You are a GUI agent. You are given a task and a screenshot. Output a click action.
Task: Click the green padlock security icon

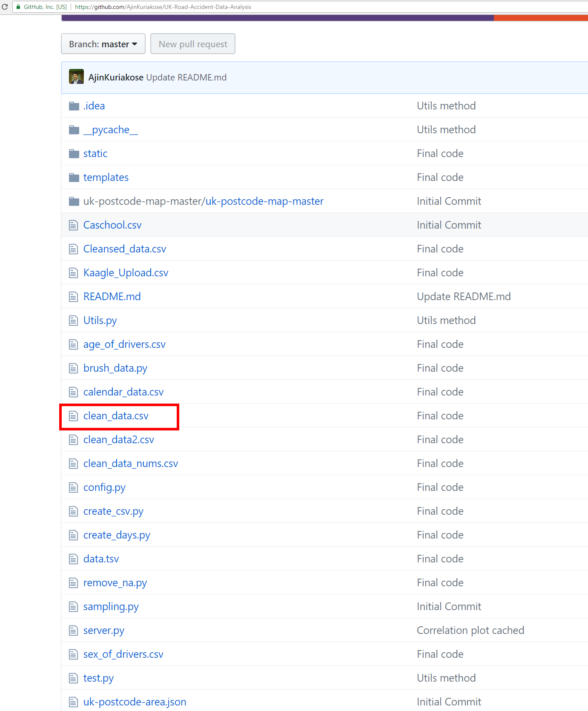18,7
